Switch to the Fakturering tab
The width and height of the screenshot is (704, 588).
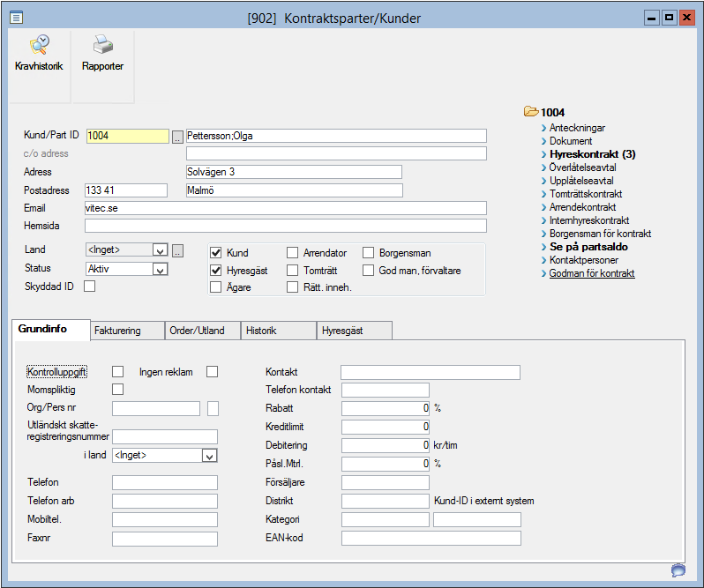[128, 331]
